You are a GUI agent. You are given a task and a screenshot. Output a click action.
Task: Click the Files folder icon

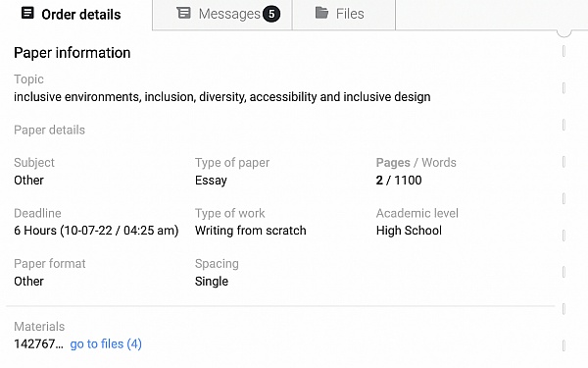[321, 13]
